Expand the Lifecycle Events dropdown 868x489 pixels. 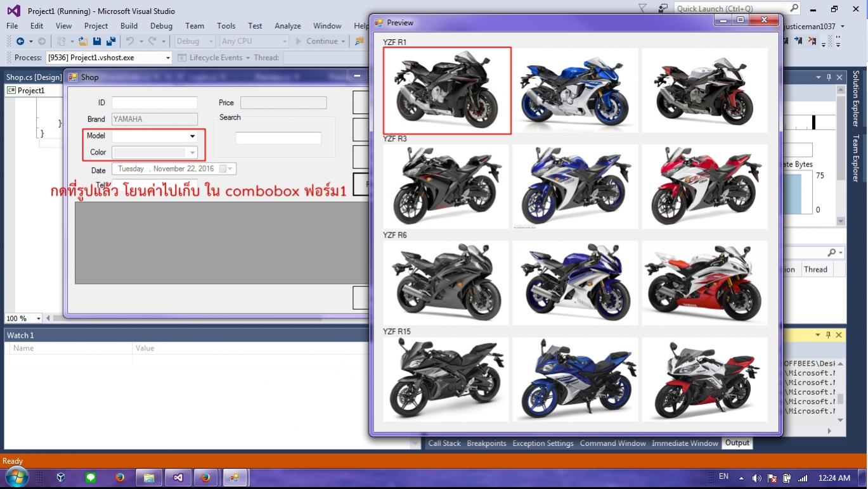tap(248, 58)
